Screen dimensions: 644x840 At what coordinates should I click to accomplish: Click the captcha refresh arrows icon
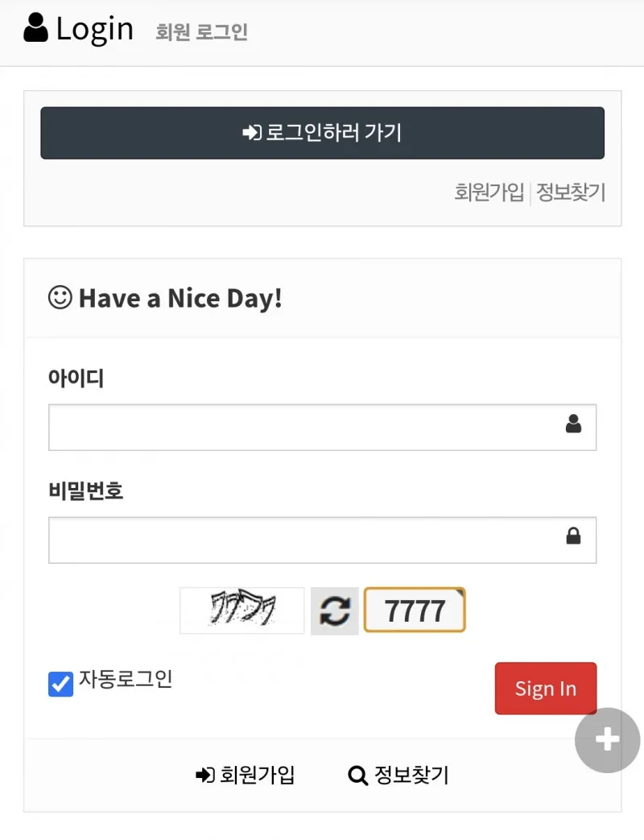pos(335,610)
